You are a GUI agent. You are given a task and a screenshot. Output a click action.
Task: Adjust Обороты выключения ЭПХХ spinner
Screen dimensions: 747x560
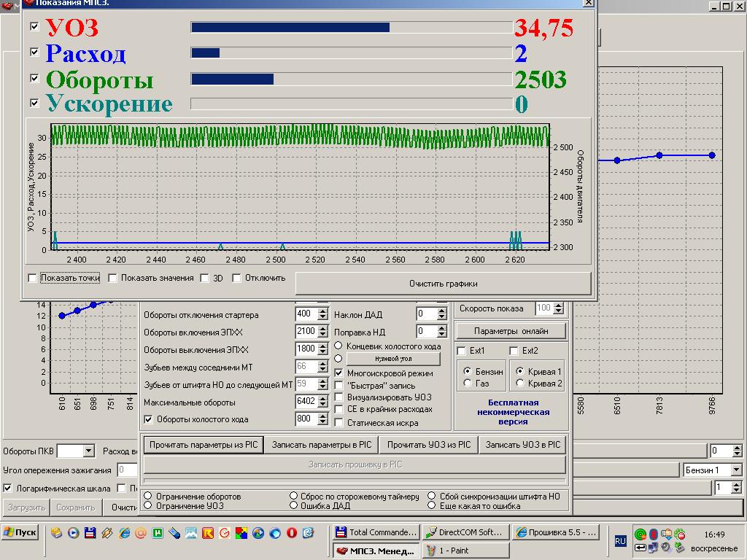point(323,349)
